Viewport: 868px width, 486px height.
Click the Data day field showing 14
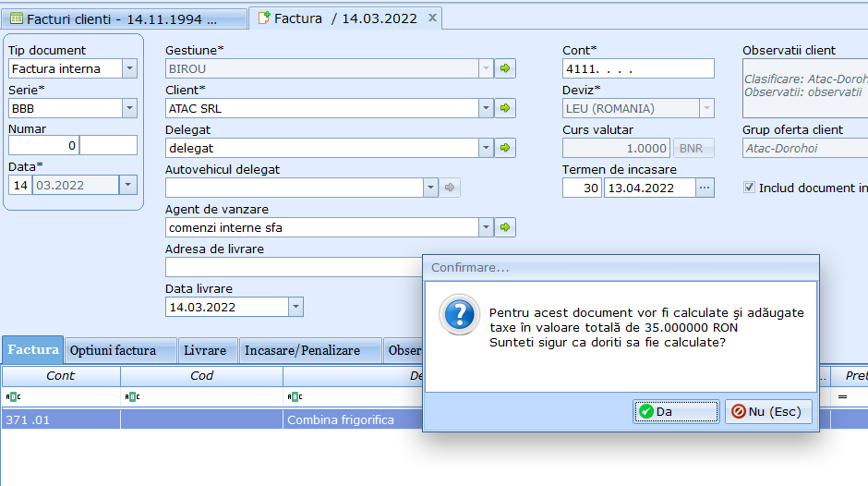point(20,185)
